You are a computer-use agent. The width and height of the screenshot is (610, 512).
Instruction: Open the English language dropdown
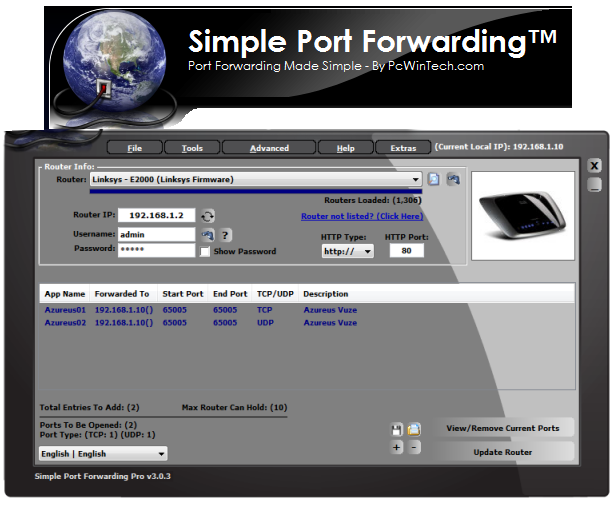click(x=103, y=454)
